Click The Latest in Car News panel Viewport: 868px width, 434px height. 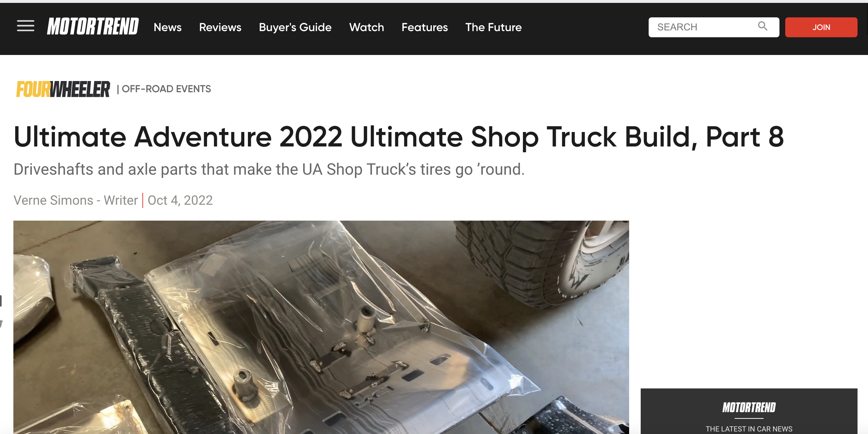click(x=749, y=411)
